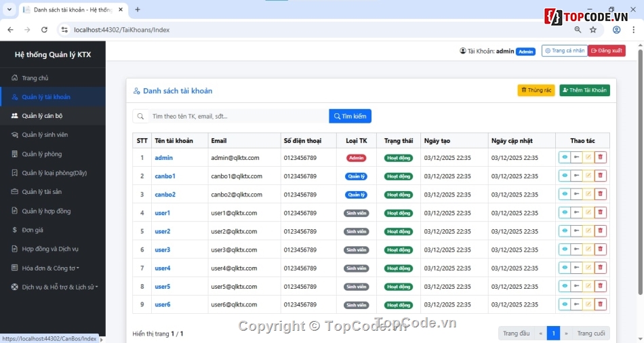Bookmark this page with the star icon
644x343 pixels.
tap(593, 30)
